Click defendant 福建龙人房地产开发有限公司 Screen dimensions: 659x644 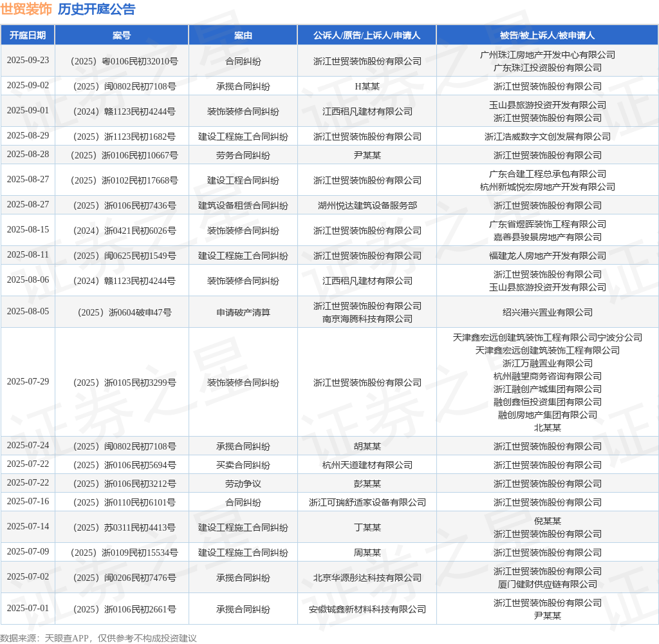click(547, 256)
